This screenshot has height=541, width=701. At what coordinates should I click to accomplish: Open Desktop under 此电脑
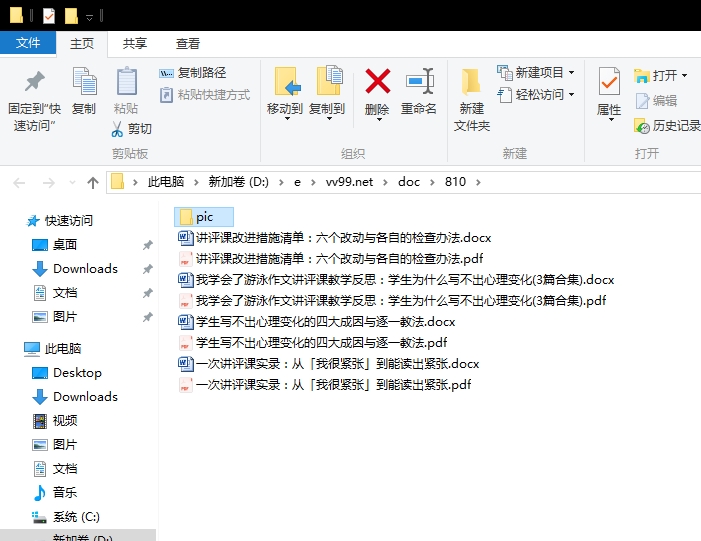click(67, 372)
